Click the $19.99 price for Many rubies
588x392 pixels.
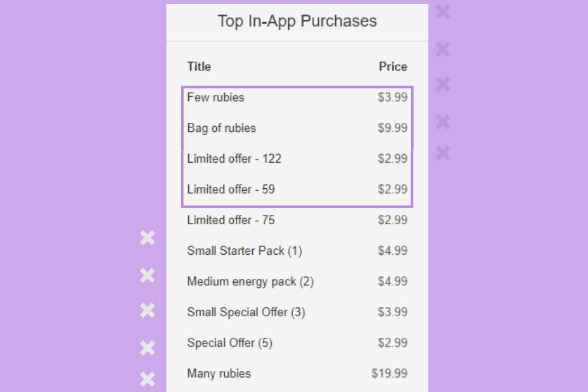(x=389, y=374)
